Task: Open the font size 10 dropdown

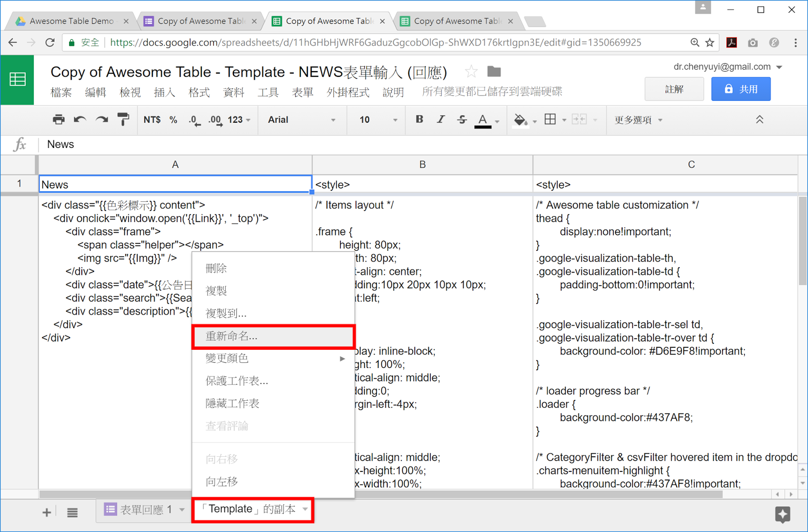Action: click(x=378, y=120)
